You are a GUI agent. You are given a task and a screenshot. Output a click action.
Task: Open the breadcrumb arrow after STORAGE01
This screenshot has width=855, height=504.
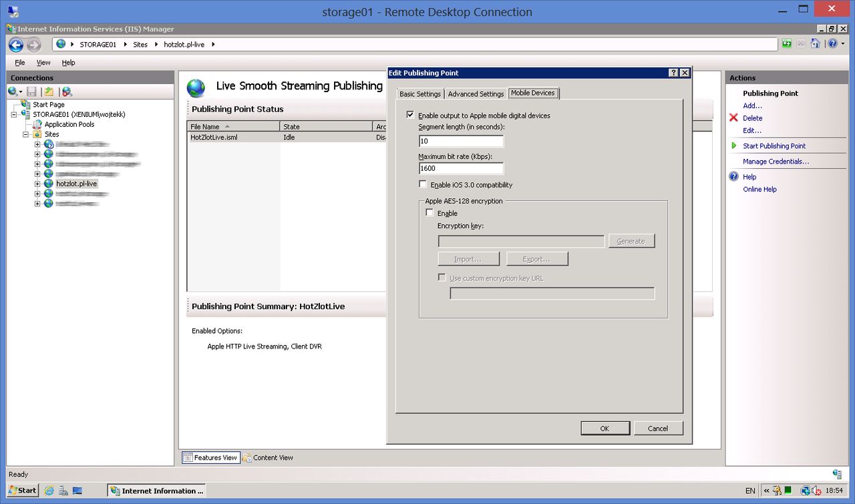tap(126, 45)
